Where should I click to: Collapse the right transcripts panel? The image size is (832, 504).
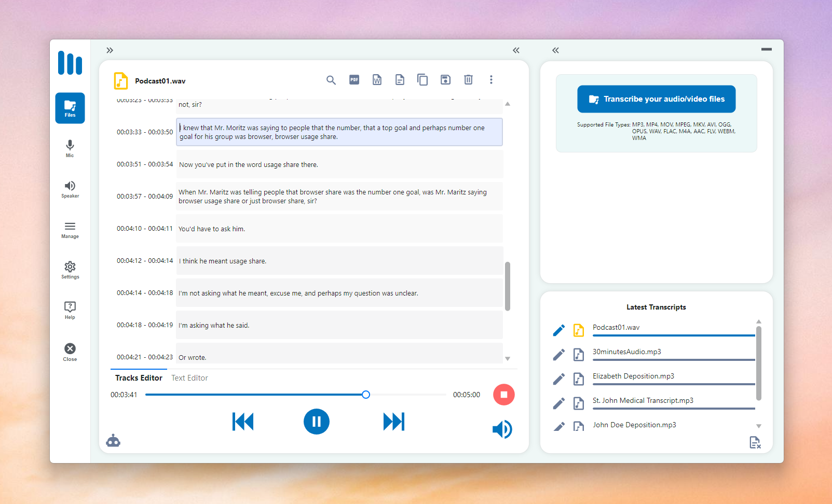555,50
